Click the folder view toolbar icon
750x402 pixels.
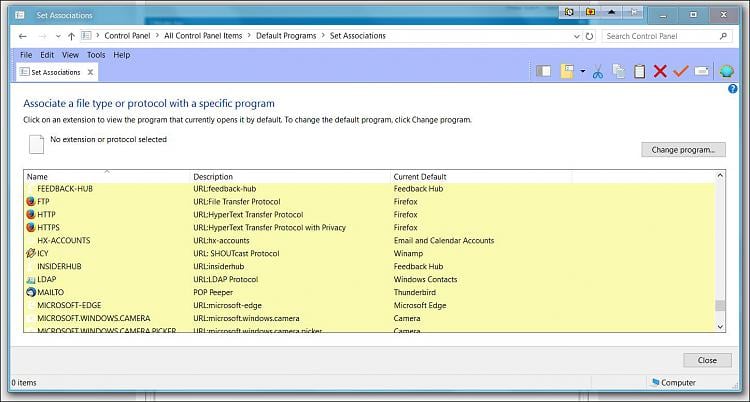tap(567, 72)
